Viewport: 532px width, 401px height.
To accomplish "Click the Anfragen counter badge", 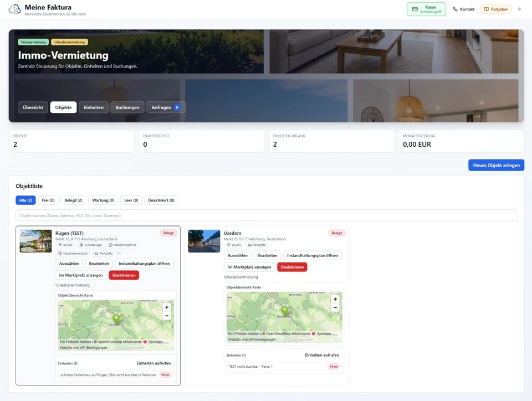I will coord(177,107).
